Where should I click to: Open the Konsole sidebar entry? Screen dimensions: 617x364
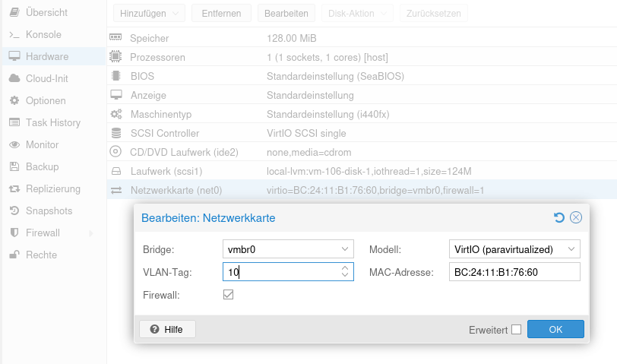[x=43, y=35]
